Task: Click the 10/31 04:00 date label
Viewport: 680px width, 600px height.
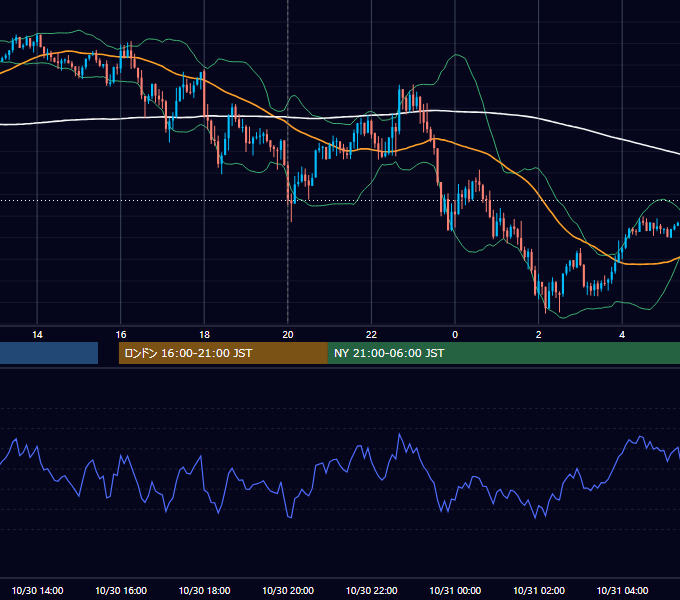Action: coord(622,590)
